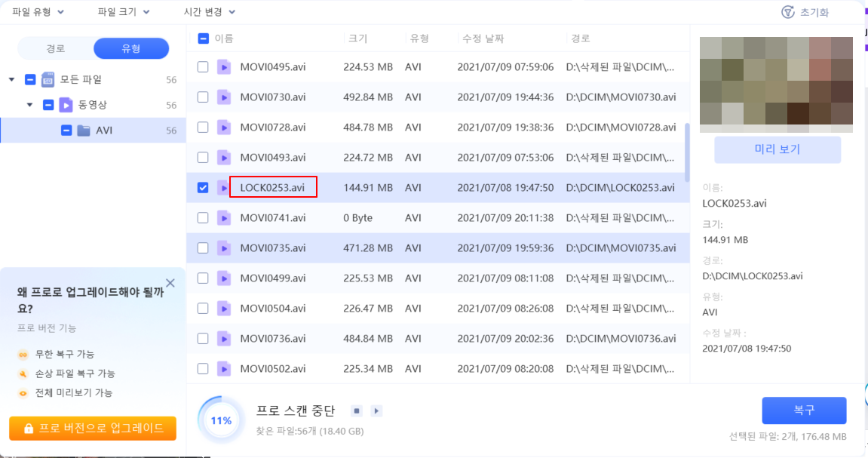Select the MOVI0502.avi file name

point(273,369)
